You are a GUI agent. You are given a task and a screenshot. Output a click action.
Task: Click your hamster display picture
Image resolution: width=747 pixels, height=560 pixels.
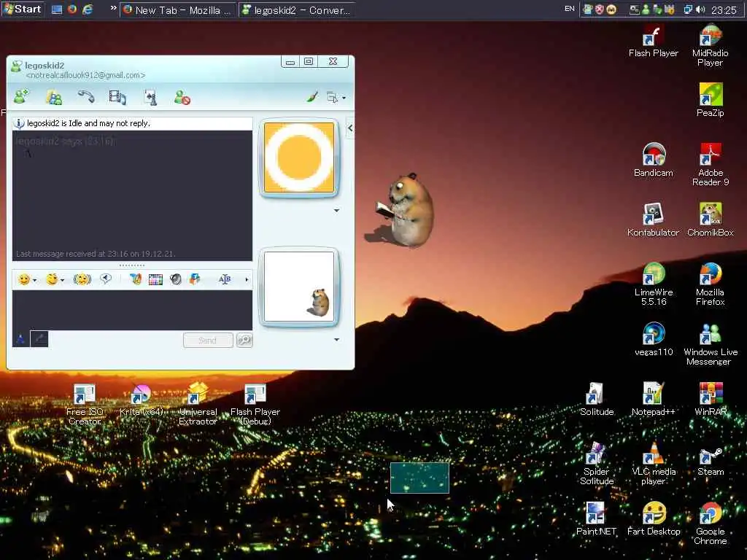pyautogui.click(x=299, y=287)
